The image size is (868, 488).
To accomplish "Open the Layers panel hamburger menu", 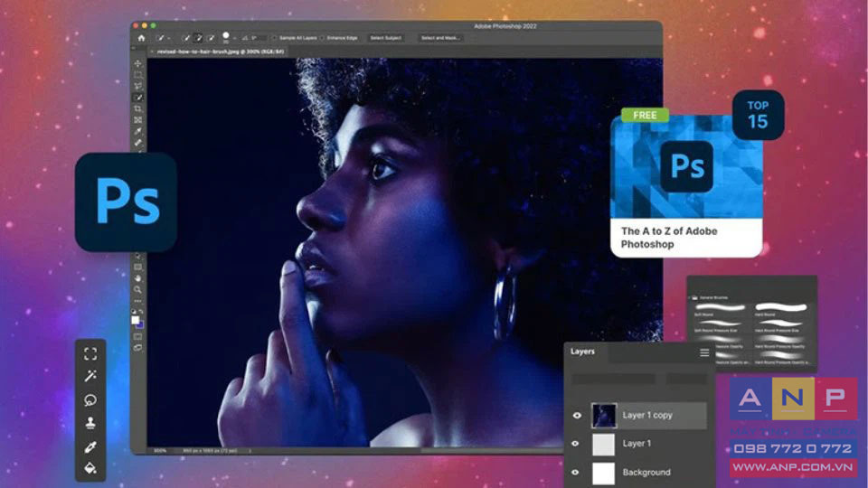I will pos(704,352).
